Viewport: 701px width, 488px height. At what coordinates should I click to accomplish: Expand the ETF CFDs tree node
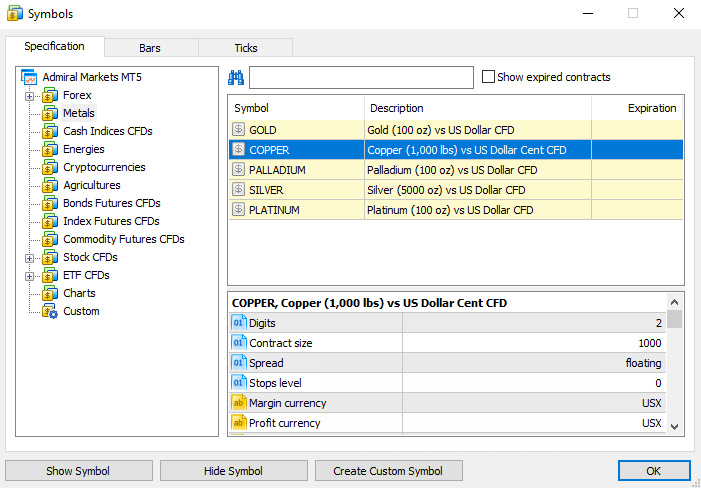tap(30, 276)
